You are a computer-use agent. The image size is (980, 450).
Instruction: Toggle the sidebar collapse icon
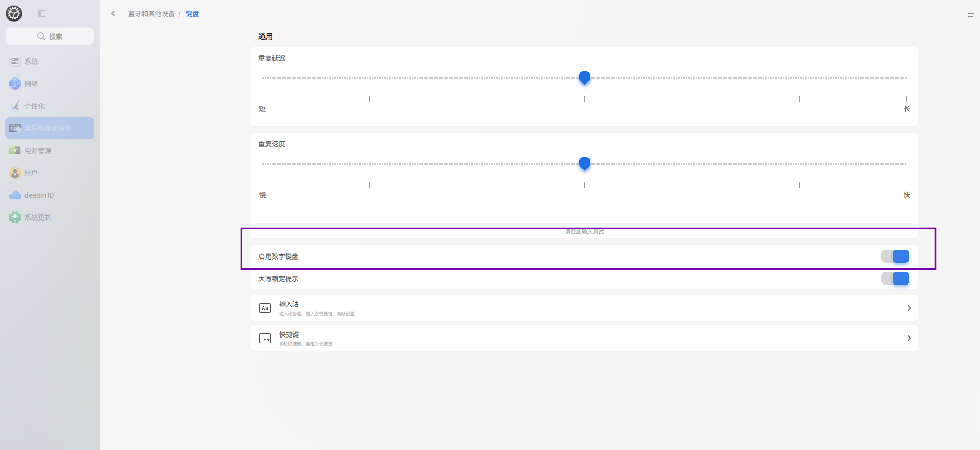tap(42, 13)
